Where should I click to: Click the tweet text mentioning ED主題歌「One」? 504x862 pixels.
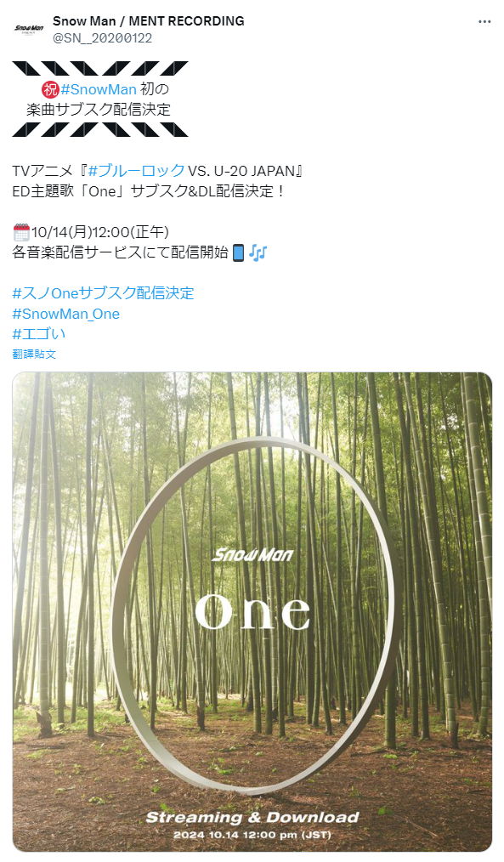click(149, 191)
